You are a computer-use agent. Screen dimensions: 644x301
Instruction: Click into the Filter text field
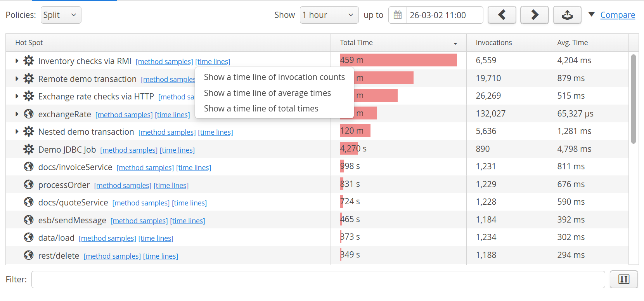coord(318,279)
